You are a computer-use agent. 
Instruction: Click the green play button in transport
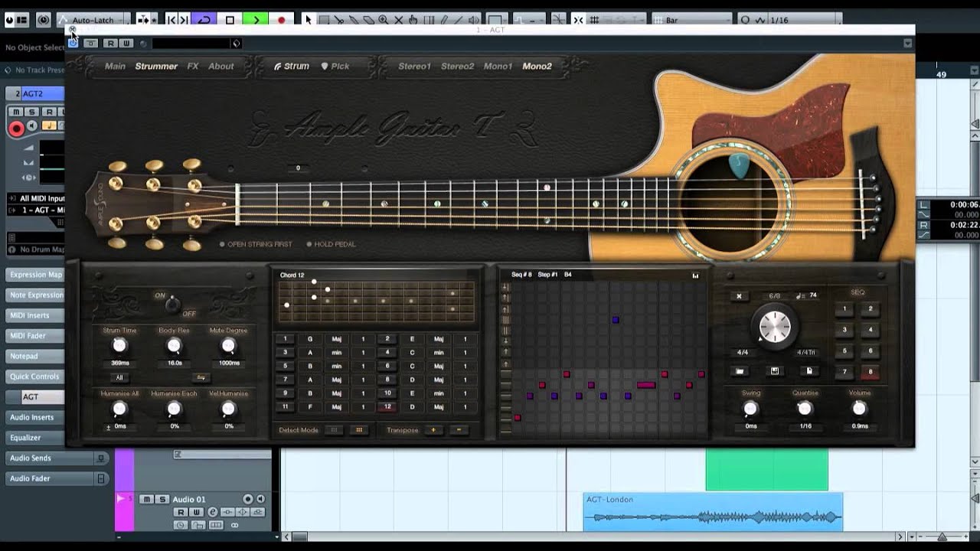click(x=256, y=20)
